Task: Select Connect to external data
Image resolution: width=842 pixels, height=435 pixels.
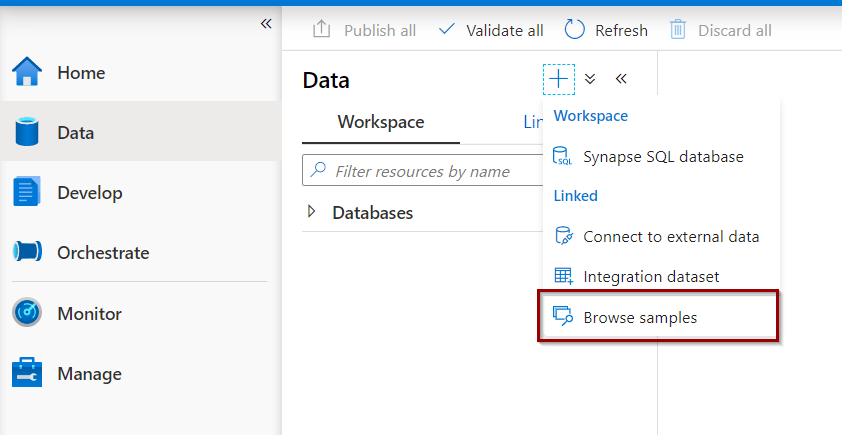Action: coord(661,236)
